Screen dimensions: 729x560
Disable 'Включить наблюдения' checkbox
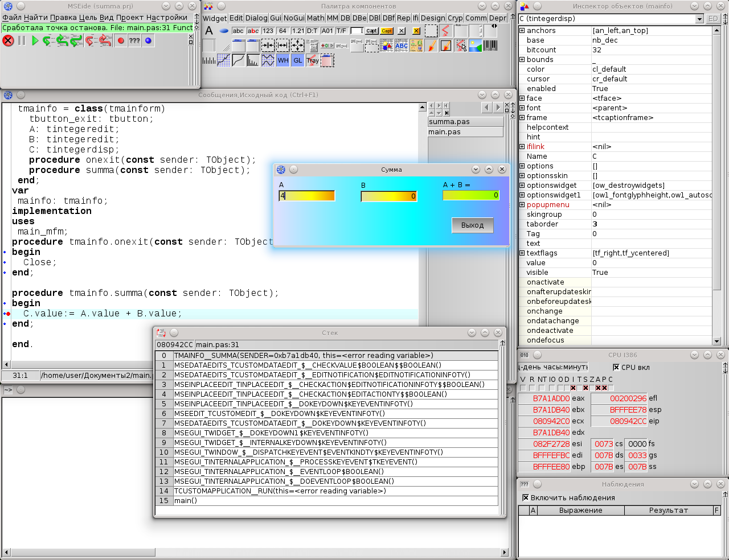526,497
